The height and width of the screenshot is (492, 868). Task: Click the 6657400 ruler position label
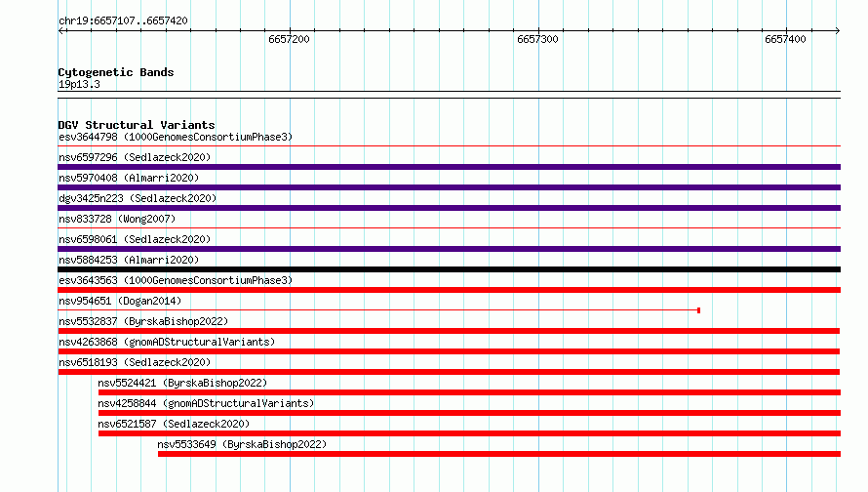click(x=785, y=39)
